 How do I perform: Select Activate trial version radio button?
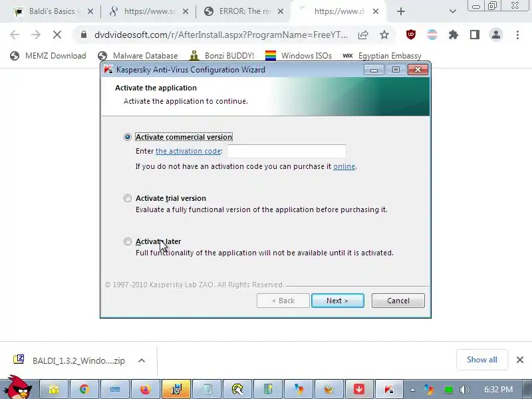[128, 198]
